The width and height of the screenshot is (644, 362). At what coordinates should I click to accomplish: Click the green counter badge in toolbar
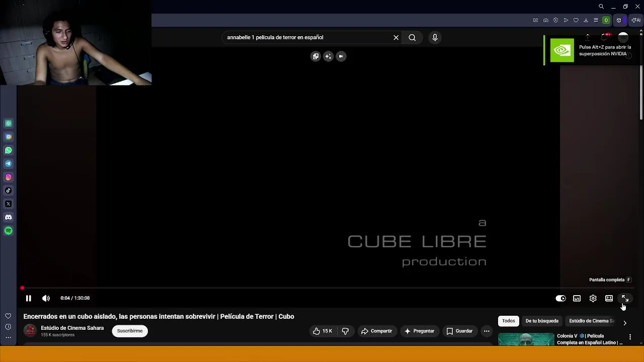[606, 20]
